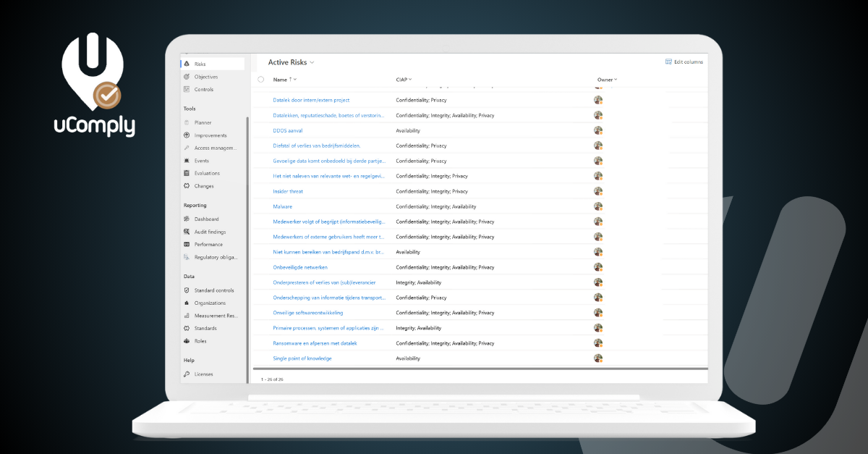
Task: Open Niet kunnen bereiken van bedrijfspand risk
Action: (329, 252)
